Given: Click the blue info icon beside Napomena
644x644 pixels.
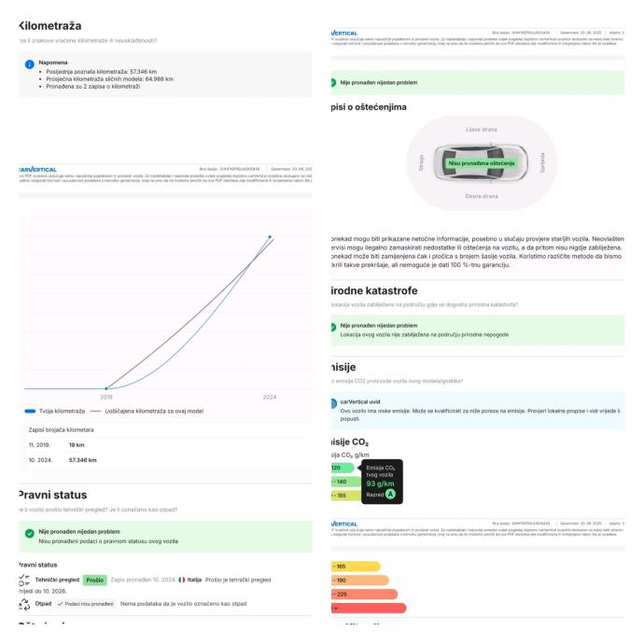Looking at the screenshot, I should (x=29, y=64).
